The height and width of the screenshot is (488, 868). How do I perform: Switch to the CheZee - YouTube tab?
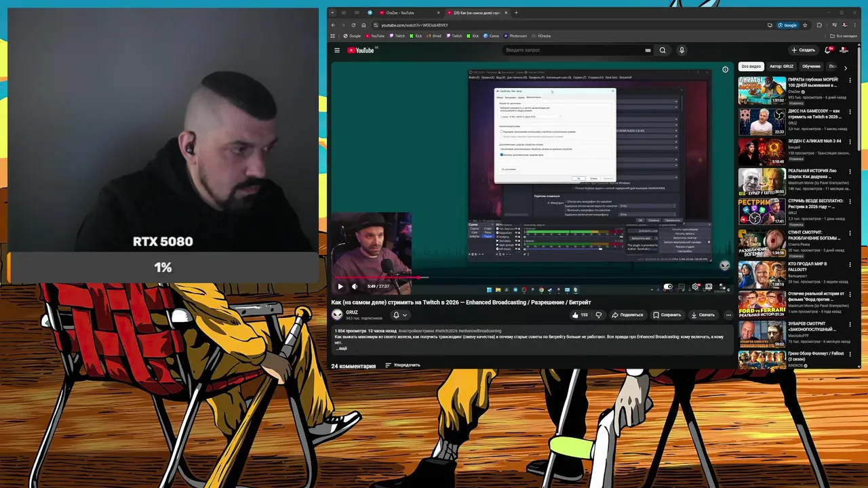(409, 12)
